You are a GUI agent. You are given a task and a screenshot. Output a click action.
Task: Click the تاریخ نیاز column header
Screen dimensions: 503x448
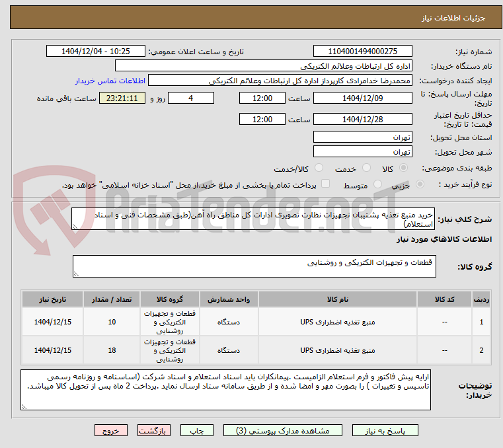pyautogui.click(x=53, y=299)
